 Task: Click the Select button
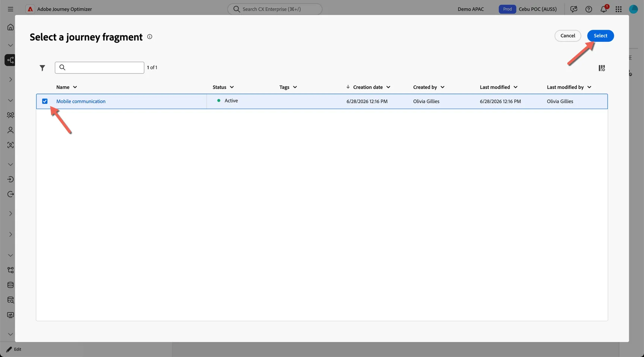[x=600, y=36]
